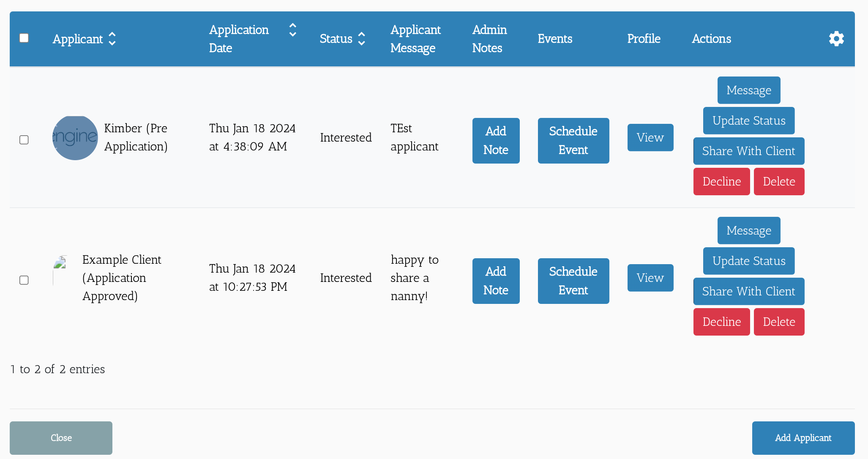This screenshot has height=459, width=868.
Task: Schedule Event for Example Client
Action: [x=573, y=281]
